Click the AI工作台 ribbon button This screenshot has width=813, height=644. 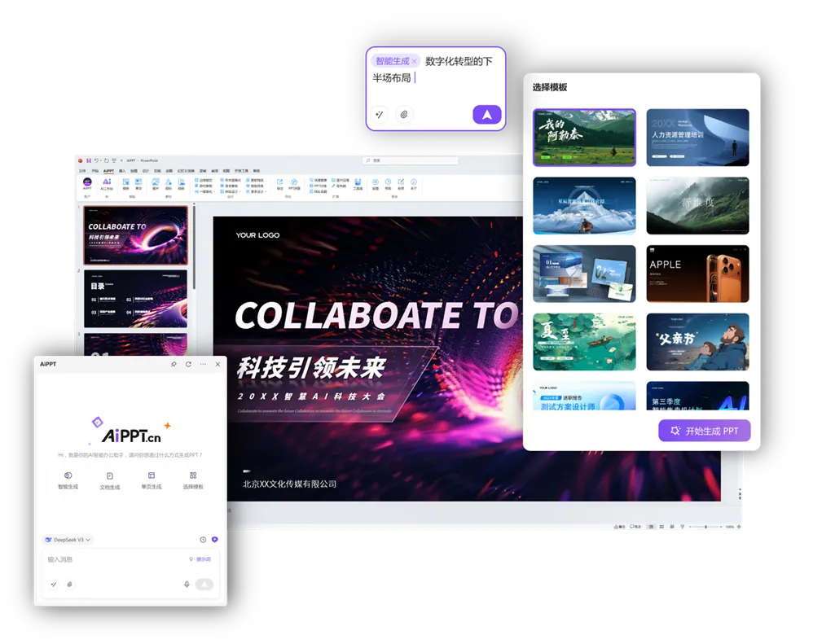pos(106,184)
